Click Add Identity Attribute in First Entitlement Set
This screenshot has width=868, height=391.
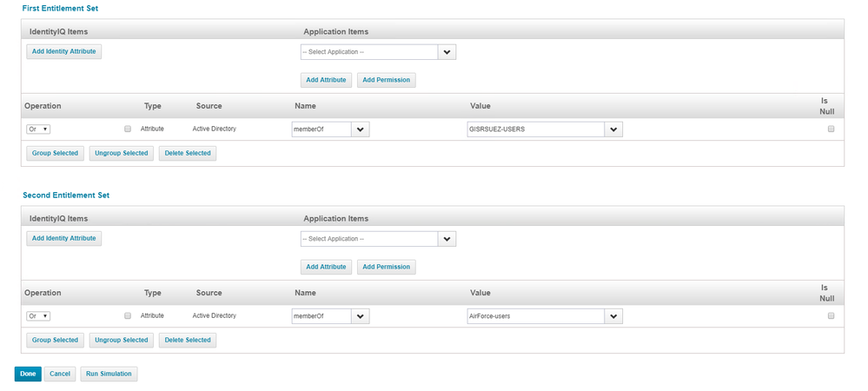coord(63,52)
